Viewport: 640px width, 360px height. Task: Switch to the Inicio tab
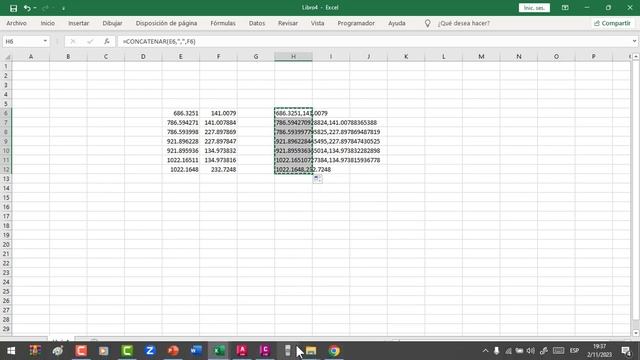tap(47, 23)
